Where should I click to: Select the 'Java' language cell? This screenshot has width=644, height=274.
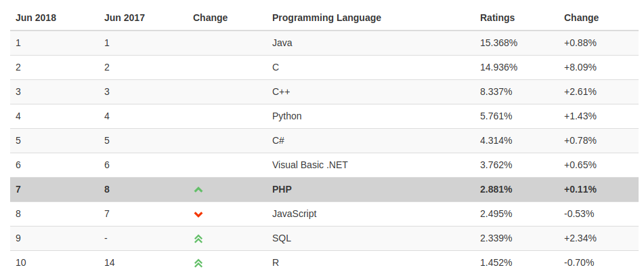coord(282,43)
